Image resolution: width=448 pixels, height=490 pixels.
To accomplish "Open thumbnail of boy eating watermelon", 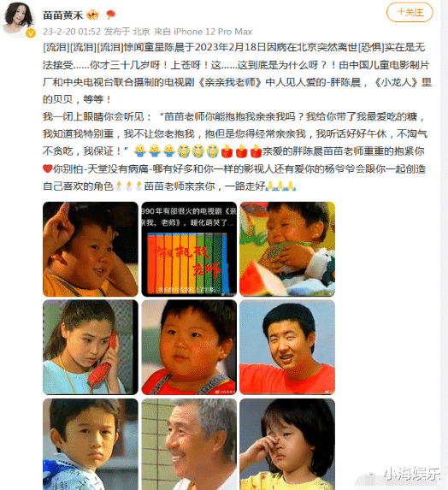I will [x=287, y=249].
